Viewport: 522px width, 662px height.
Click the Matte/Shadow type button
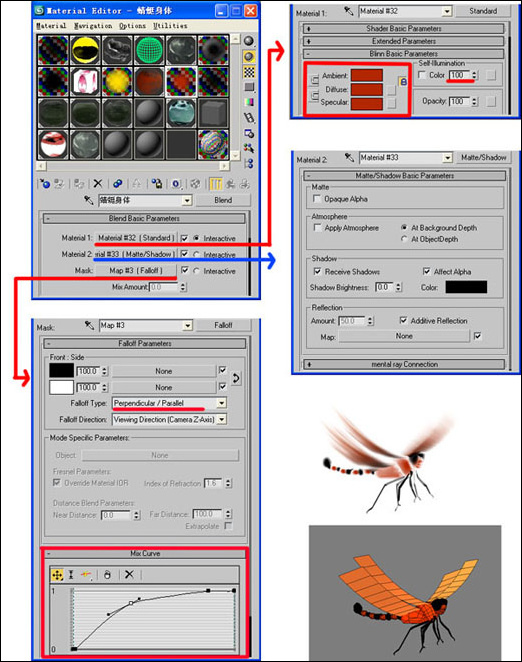tap(484, 157)
